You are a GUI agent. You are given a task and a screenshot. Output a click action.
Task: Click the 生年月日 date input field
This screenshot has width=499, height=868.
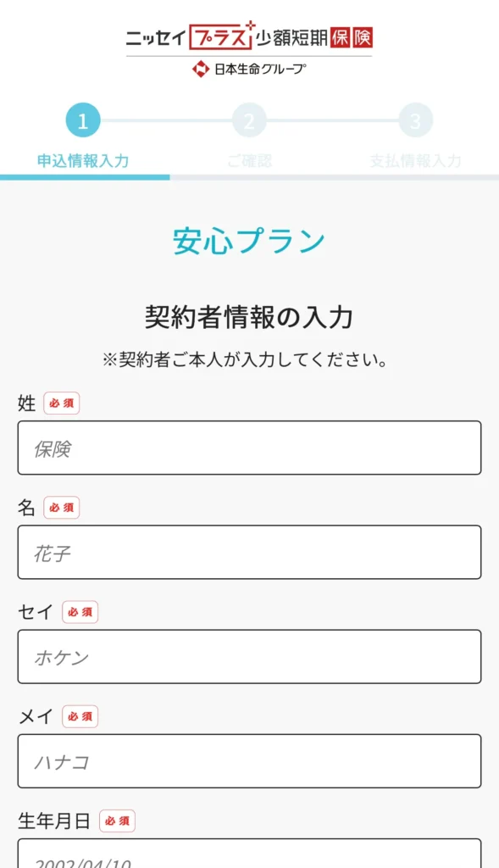249,853
